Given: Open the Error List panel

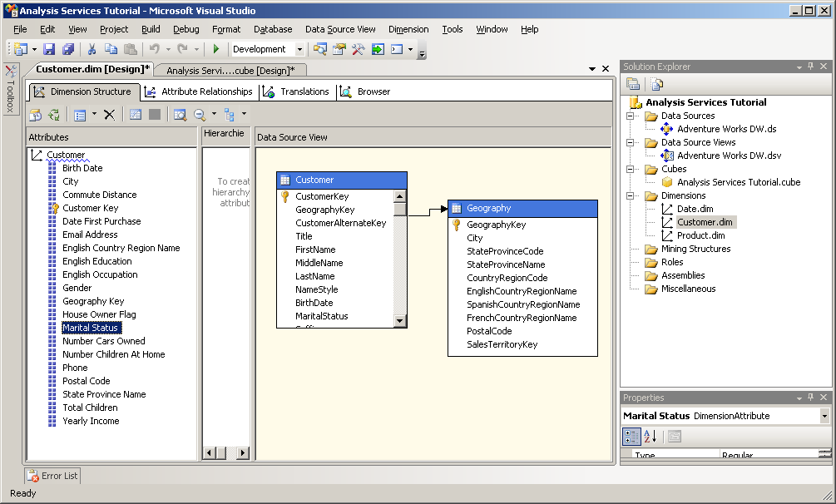Looking at the screenshot, I should click(52, 476).
